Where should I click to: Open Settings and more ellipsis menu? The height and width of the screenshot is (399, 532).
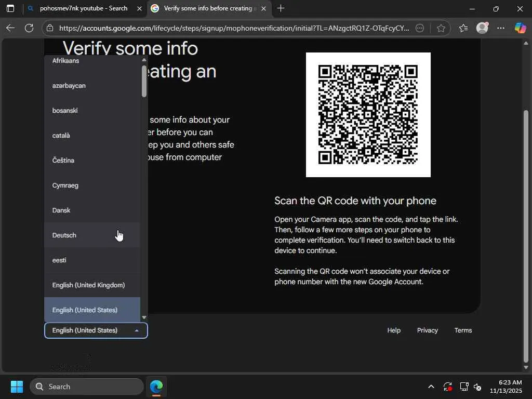pos(501,28)
